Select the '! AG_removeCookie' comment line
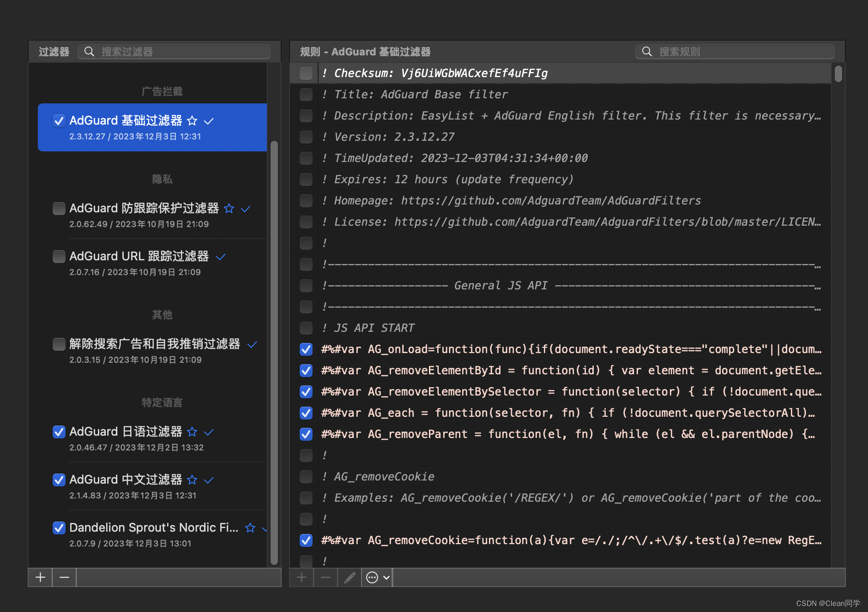Image resolution: width=868 pixels, height=612 pixels. 561,477
